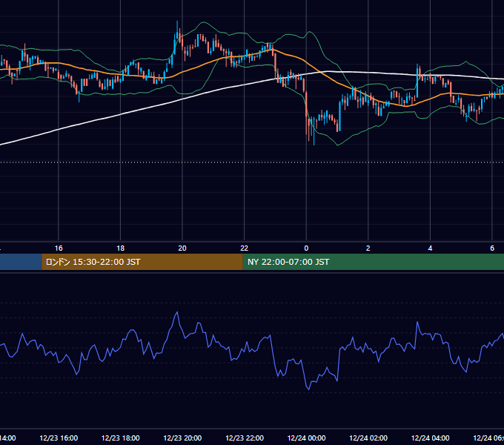Viewport: 504px width, 445px height.
Task: Click the 18 hour label on price chart axis
Action: click(120, 248)
